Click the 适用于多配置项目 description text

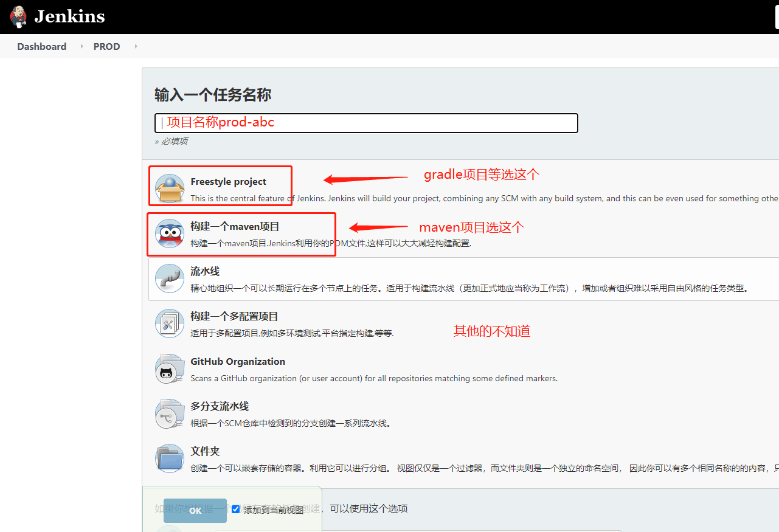(292, 333)
